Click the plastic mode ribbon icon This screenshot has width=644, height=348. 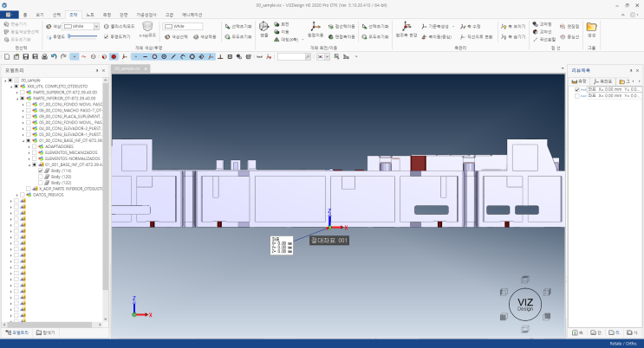coord(106,26)
